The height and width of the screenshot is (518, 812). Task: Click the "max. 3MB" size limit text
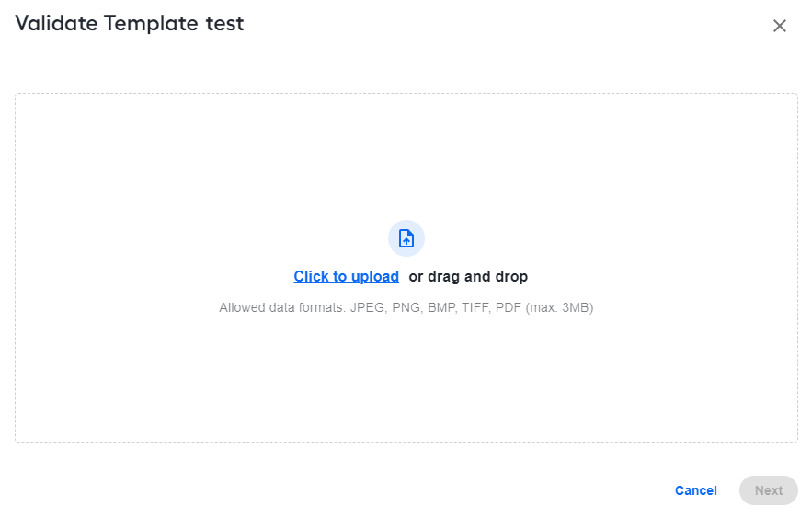559,307
